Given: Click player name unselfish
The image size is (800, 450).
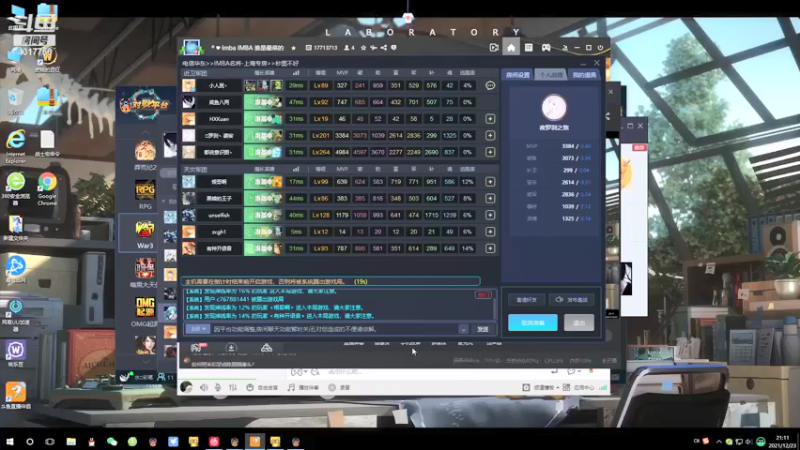Looking at the screenshot, I should (219, 215).
